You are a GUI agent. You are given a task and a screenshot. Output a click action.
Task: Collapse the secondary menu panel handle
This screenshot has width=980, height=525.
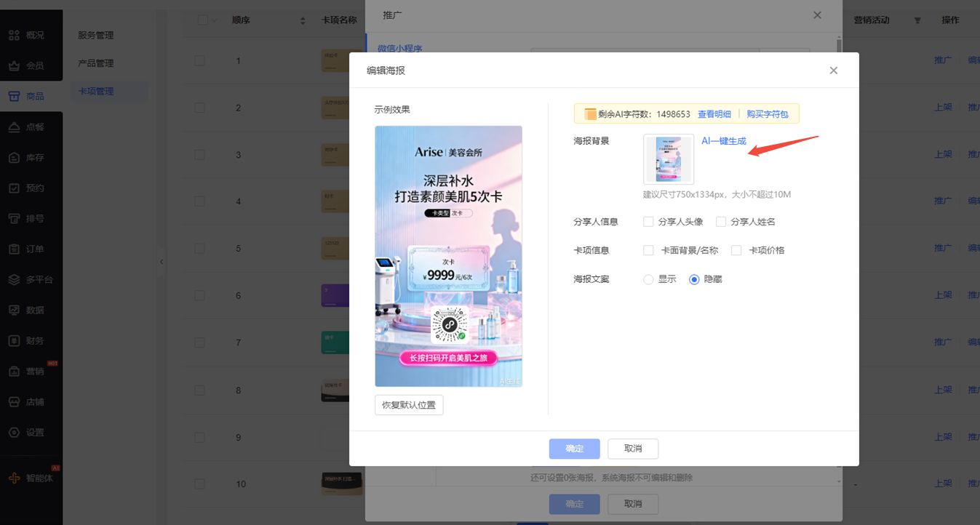[162, 262]
